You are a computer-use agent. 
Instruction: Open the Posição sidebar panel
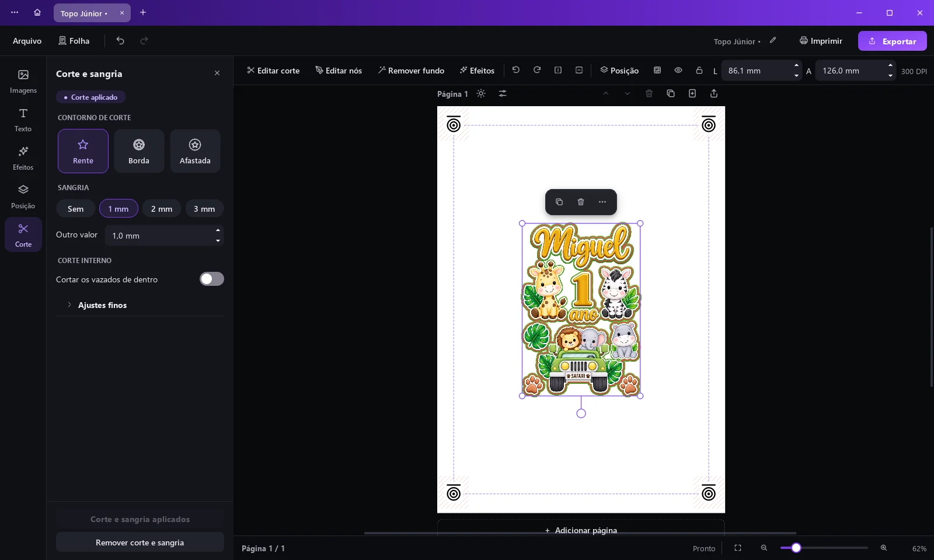[x=23, y=197]
